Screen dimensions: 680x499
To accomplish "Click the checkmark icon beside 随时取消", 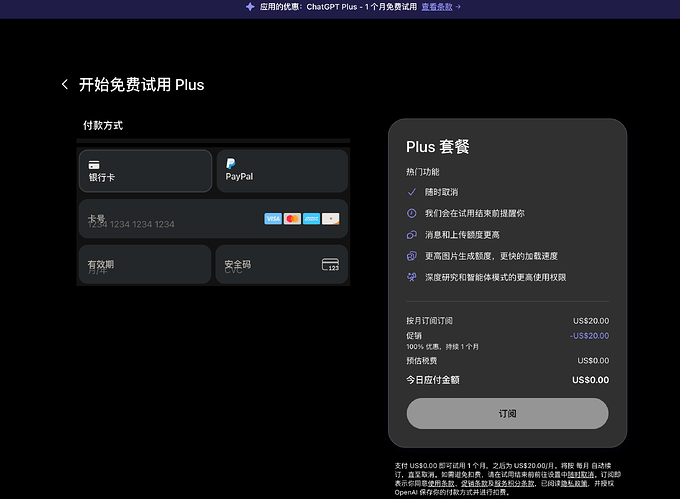I will (x=412, y=192).
